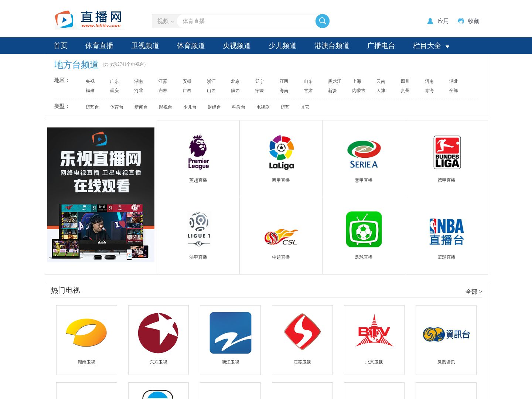Open the Bundesliga 德甲直播 logo
This screenshot has height=399, width=532.
[447, 152]
